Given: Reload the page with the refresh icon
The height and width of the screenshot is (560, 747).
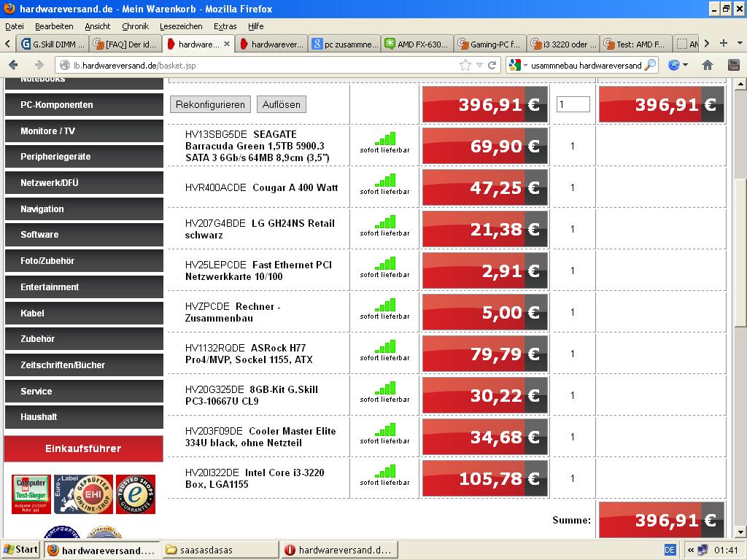Looking at the screenshot, I should [x=492, y=65].
